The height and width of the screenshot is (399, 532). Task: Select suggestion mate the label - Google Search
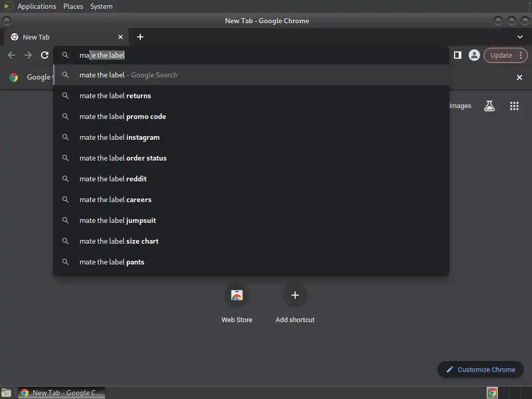coord(251,75)
